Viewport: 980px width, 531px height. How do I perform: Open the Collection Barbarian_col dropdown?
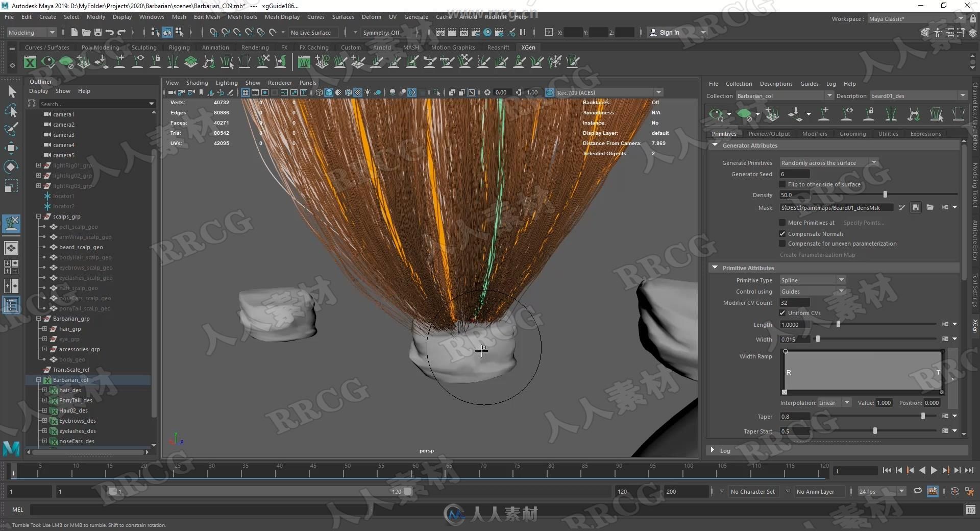click(784, 96)
